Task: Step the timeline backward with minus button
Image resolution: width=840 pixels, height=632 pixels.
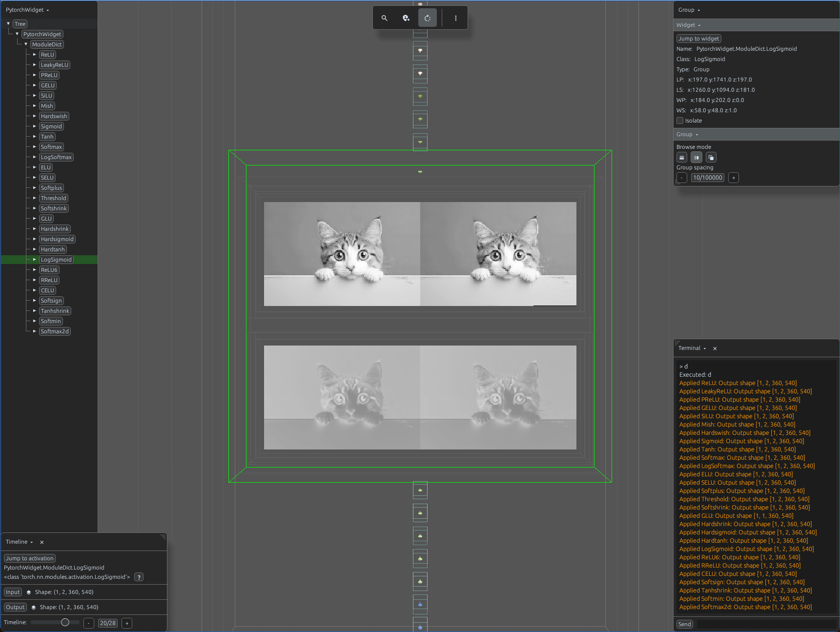Action: pos(89,623)
